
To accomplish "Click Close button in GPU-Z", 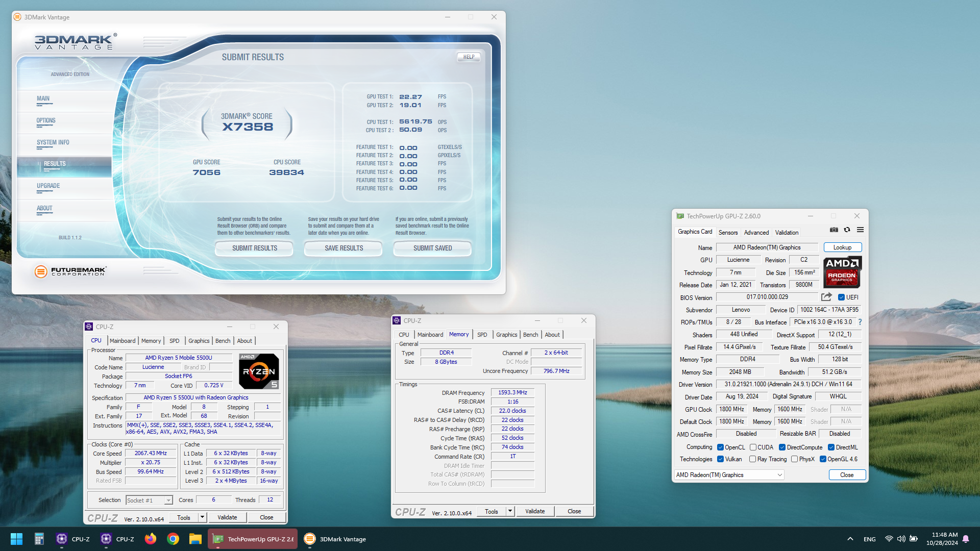I will tap(847, 475).
